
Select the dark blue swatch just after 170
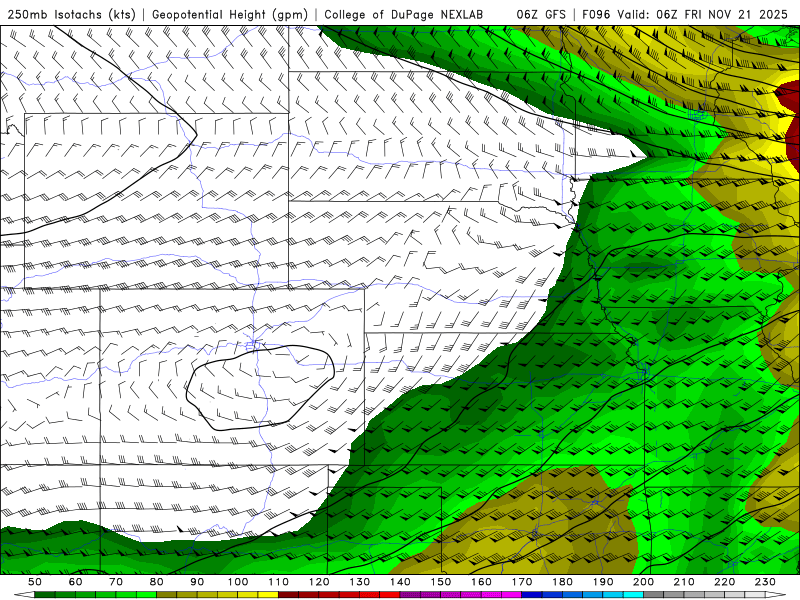click(532, 594)
